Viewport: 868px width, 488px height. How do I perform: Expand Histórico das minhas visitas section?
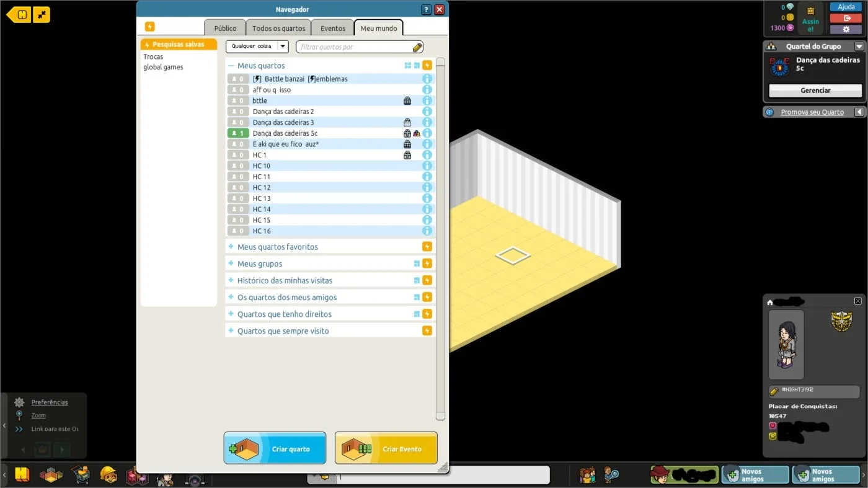(231, 280)
